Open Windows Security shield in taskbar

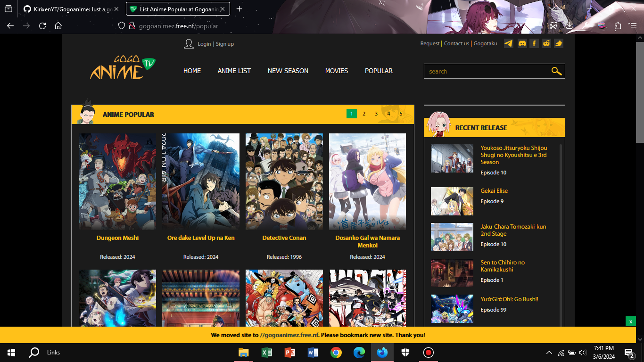[x=405, y=353]
